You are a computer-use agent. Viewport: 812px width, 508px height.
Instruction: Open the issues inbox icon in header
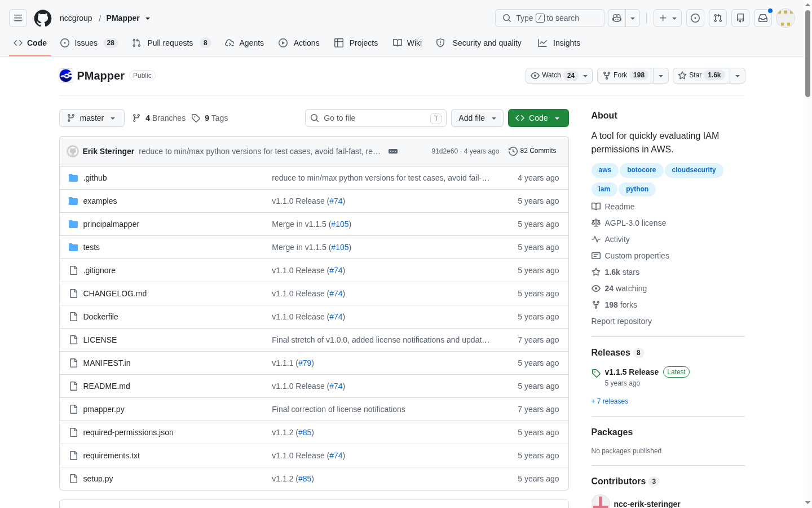point(695,18)
